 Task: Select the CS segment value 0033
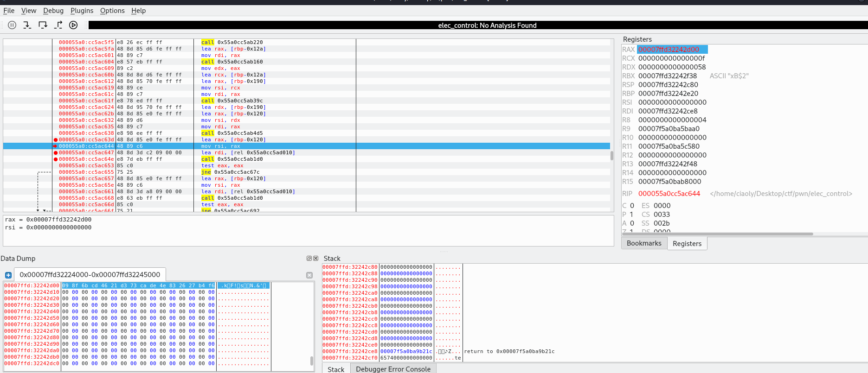point(662,214)
